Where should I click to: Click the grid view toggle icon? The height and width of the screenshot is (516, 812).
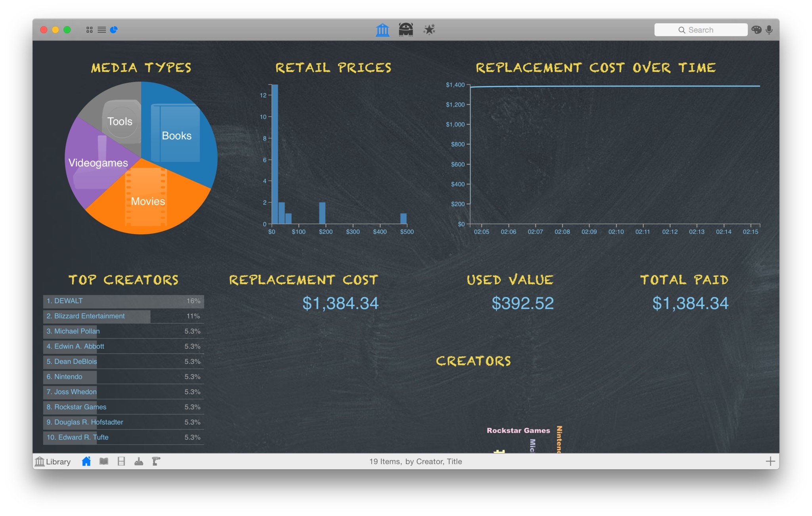pos(90,30)
